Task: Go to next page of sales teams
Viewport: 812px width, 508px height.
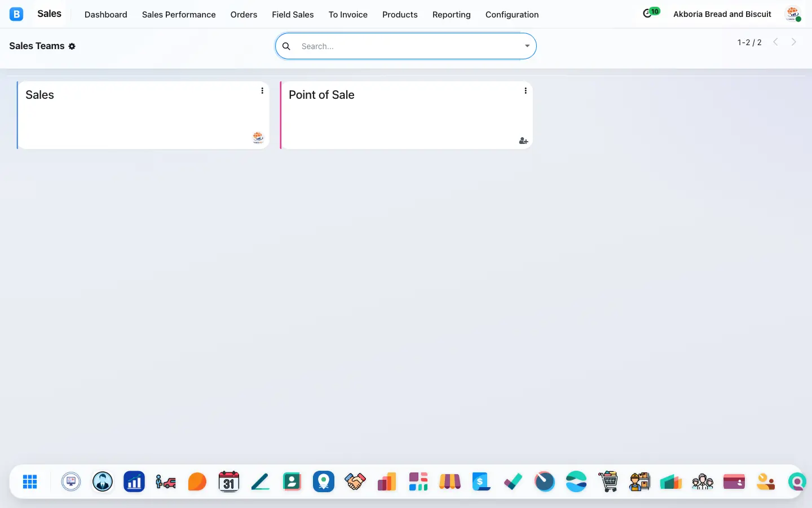Action: [794, 42]
